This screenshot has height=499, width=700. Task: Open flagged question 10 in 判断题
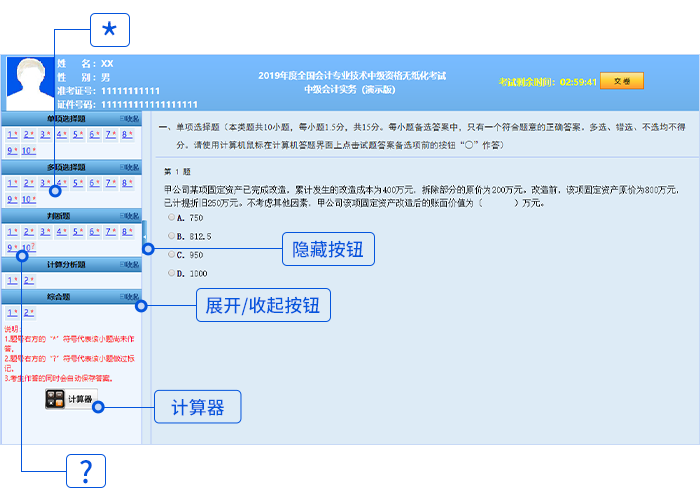pos(28,248)
